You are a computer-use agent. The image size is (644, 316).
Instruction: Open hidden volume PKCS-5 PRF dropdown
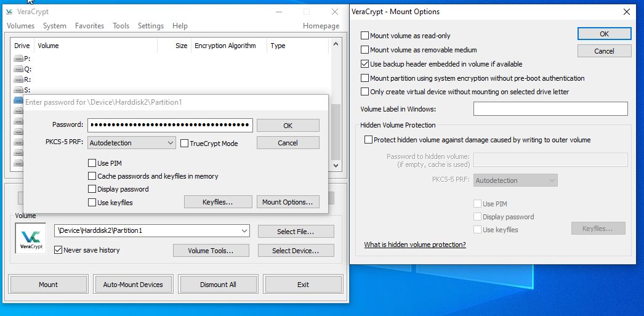(515, 180)
